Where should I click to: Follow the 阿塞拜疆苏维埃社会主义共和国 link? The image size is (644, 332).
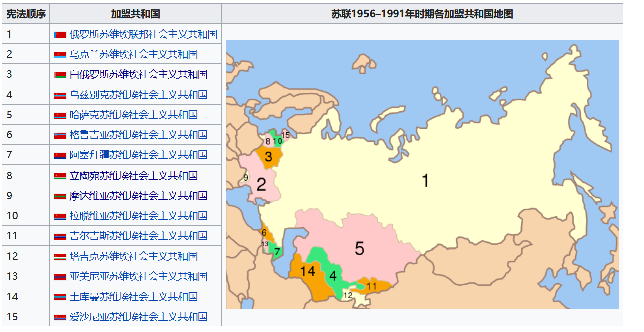pos(138,155)
